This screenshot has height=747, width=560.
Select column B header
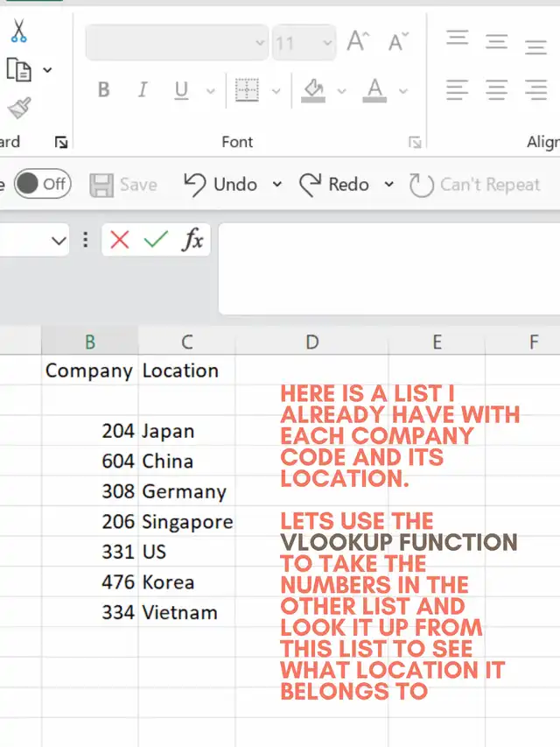click(x=89, y=342)
